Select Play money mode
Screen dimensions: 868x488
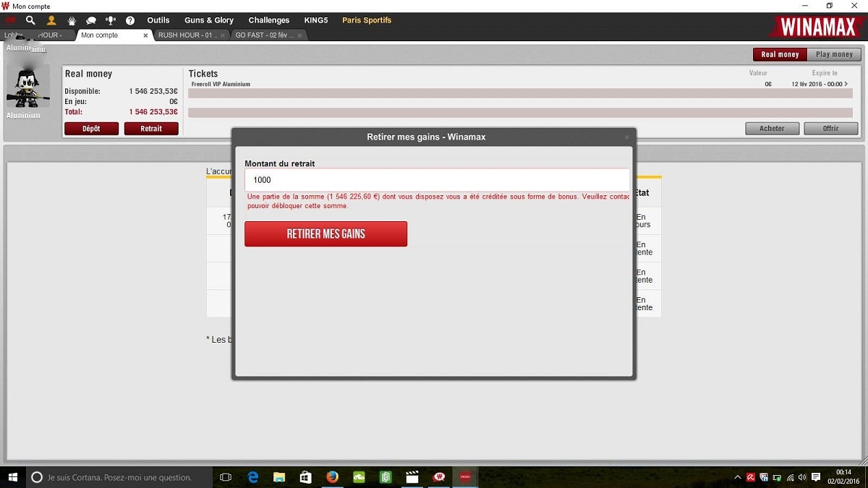pyautogui.click(x=834, y=54)
